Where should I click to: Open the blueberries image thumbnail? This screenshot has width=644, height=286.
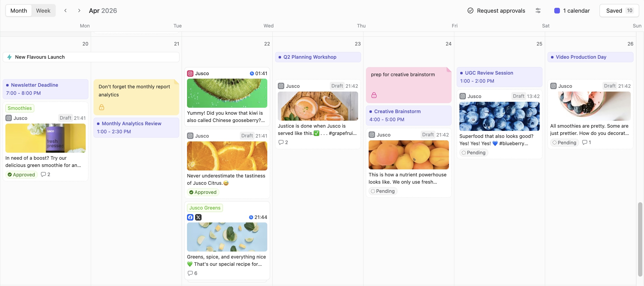(x=500, y=116)
